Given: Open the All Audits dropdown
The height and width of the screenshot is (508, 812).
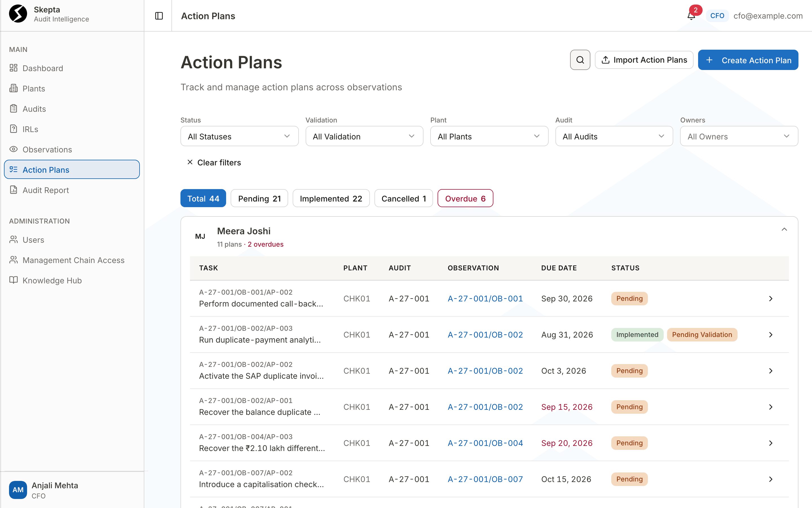Looking at the screenshot, I should (x=614, y=136).
